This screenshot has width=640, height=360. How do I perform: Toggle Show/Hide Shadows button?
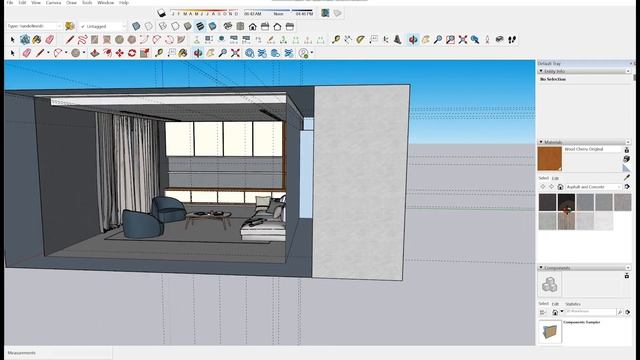point(162,13)
